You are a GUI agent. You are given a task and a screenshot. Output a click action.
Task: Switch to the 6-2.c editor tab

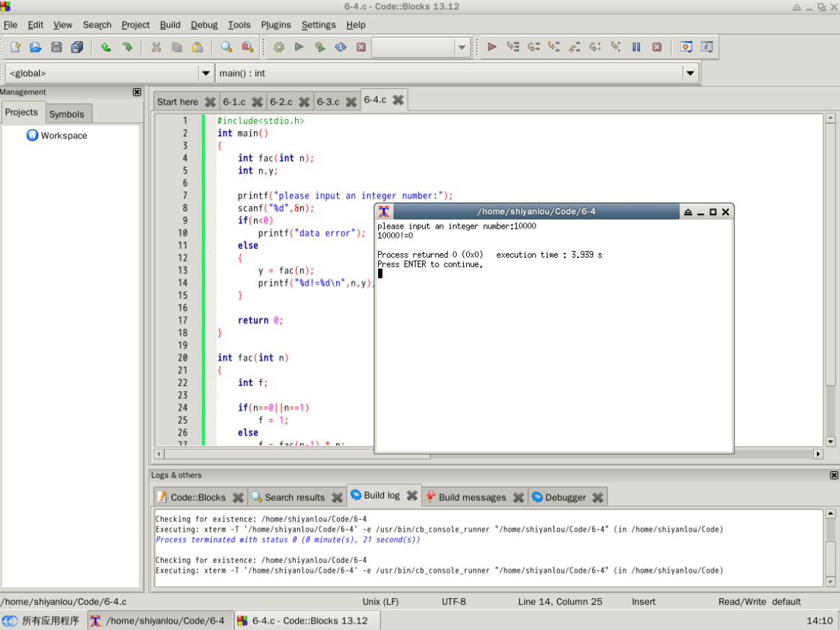[x=281, y=102]
